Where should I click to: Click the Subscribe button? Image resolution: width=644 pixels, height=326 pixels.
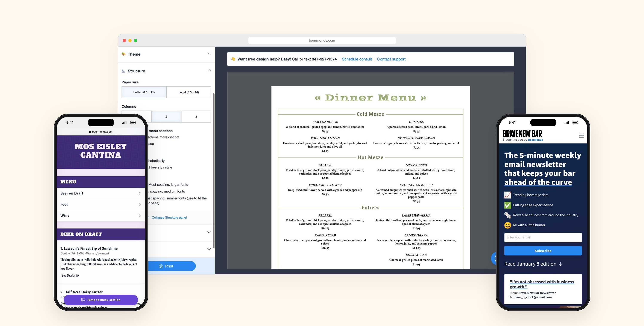pyautogui.click(x=543, y=251)
